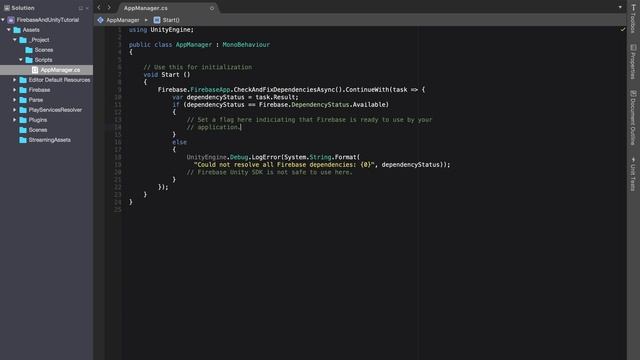Viewport: 640px width, 360px height.
Task: Click the Toolbox pad icon
Action: [633, 7]
